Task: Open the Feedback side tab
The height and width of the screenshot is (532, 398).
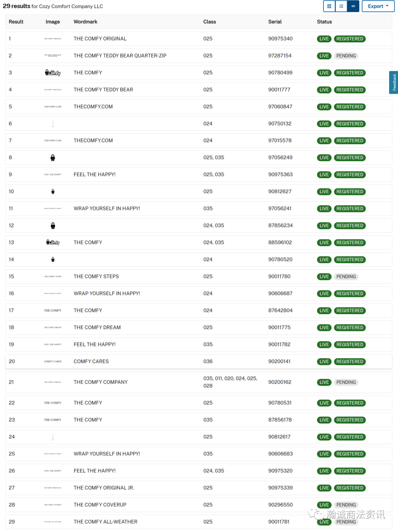Action: (x=394, y=83)
